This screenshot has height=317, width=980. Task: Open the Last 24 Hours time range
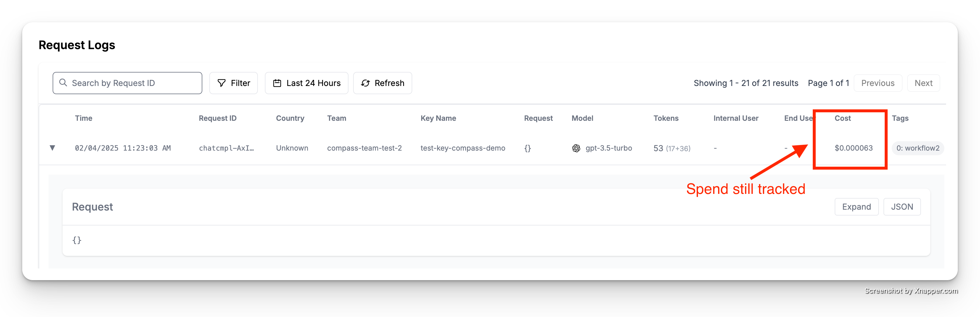(306, 83)
